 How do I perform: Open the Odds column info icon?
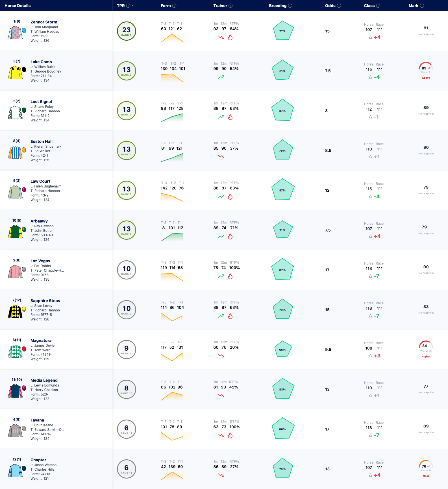pyautogui.click(x=339, y=6)
